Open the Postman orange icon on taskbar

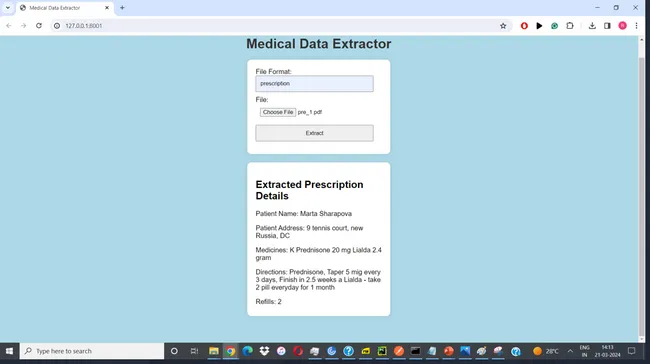pyautogui.click(x=399, y=351)
